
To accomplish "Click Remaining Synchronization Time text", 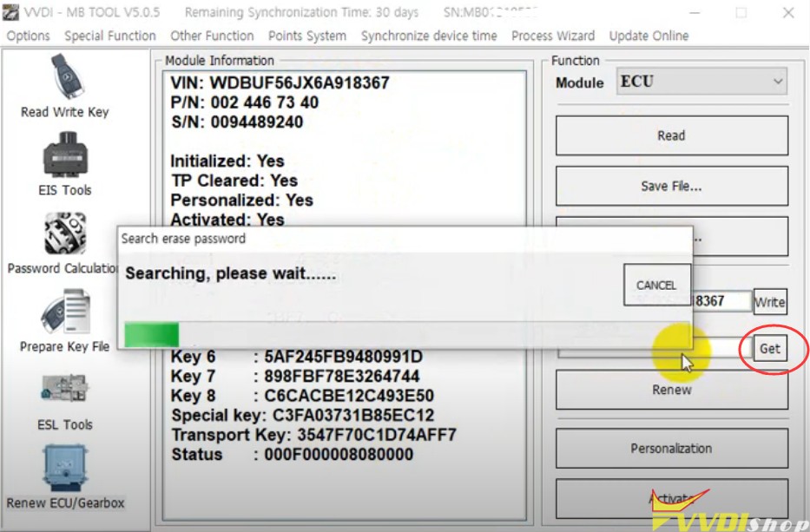I will coord(301,12).
